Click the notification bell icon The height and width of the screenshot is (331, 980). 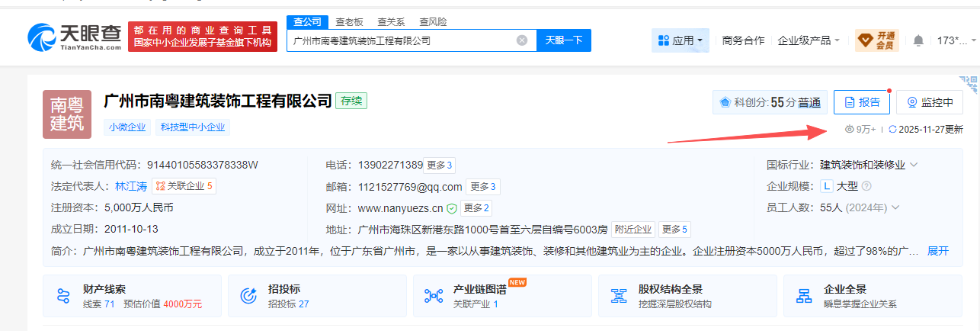[x=918, y=40]
